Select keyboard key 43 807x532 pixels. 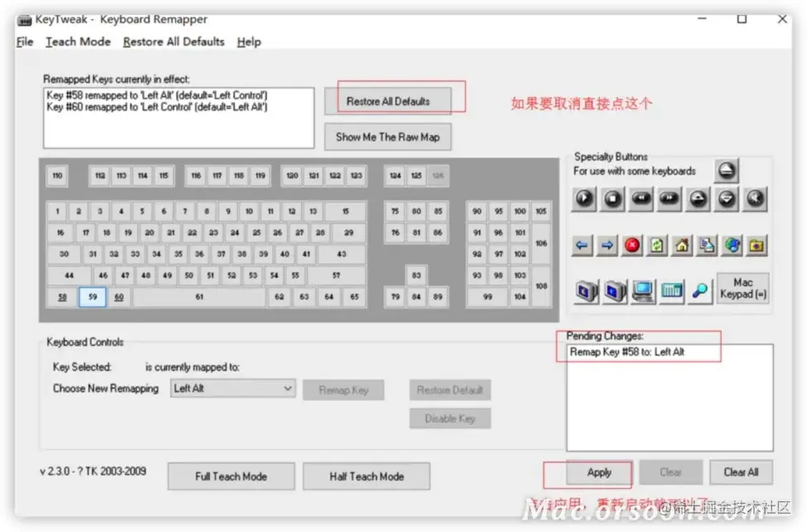click(x=341, y=254)
